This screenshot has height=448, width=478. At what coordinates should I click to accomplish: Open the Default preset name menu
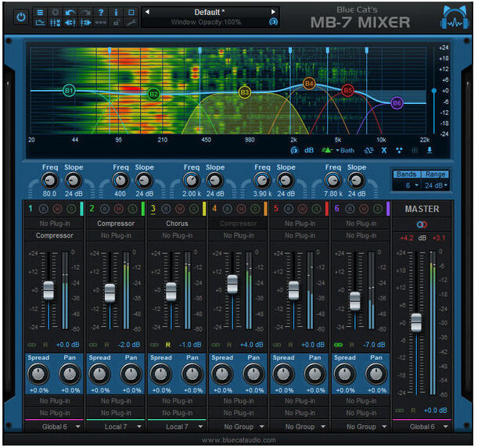pos(210,13)
